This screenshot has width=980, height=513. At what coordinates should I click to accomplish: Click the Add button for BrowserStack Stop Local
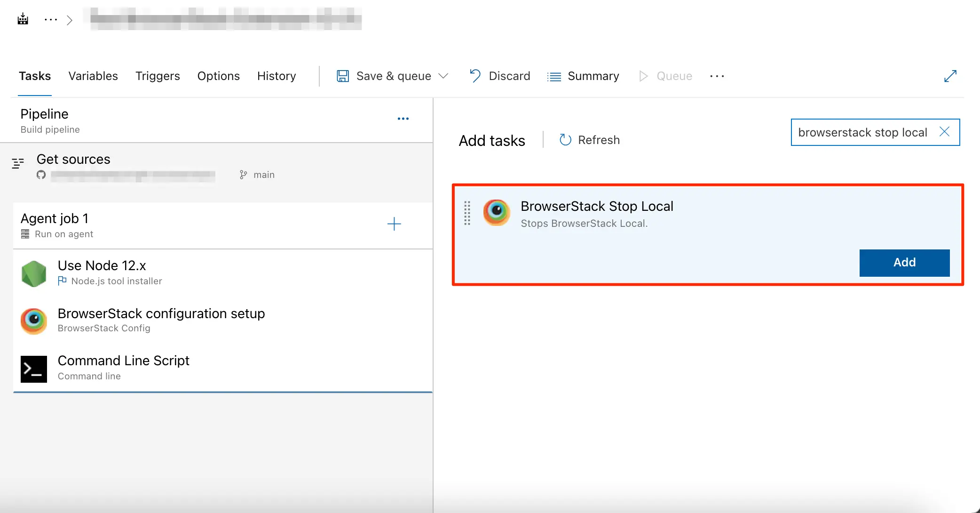[x=904, y=263]
